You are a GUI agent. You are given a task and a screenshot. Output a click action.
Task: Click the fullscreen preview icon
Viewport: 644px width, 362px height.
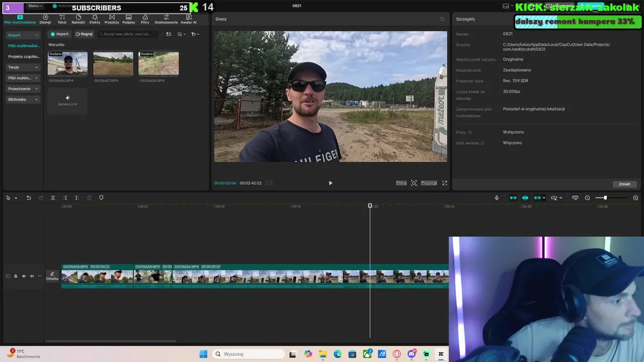(445, 183)
